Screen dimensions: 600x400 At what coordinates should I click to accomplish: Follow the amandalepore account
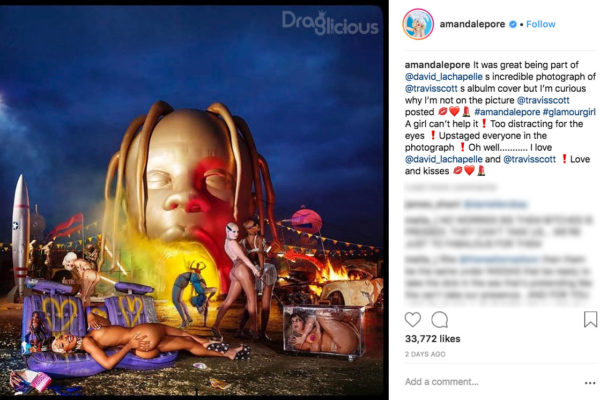(x=540, y=24)
